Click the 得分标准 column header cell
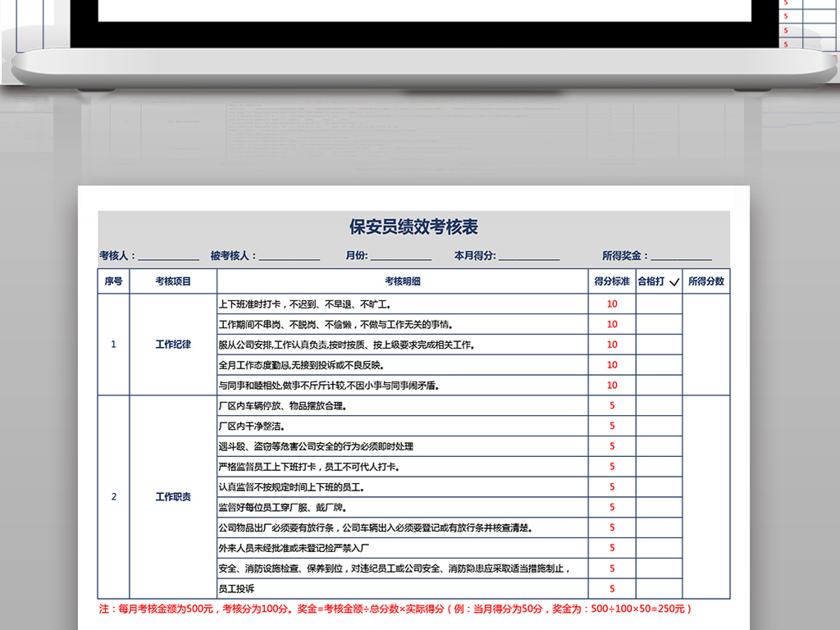Screen dimensions: 840x630 click(610, 281)
